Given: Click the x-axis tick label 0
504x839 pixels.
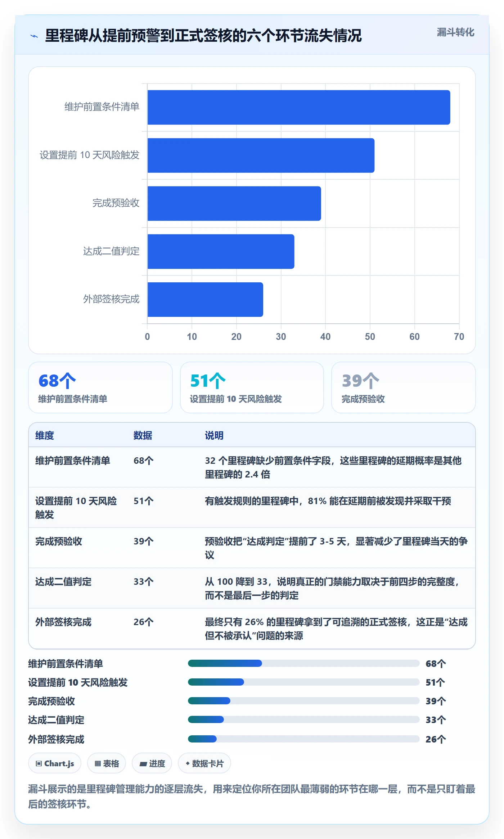Looking at the screenshot, I should point(147,337).
